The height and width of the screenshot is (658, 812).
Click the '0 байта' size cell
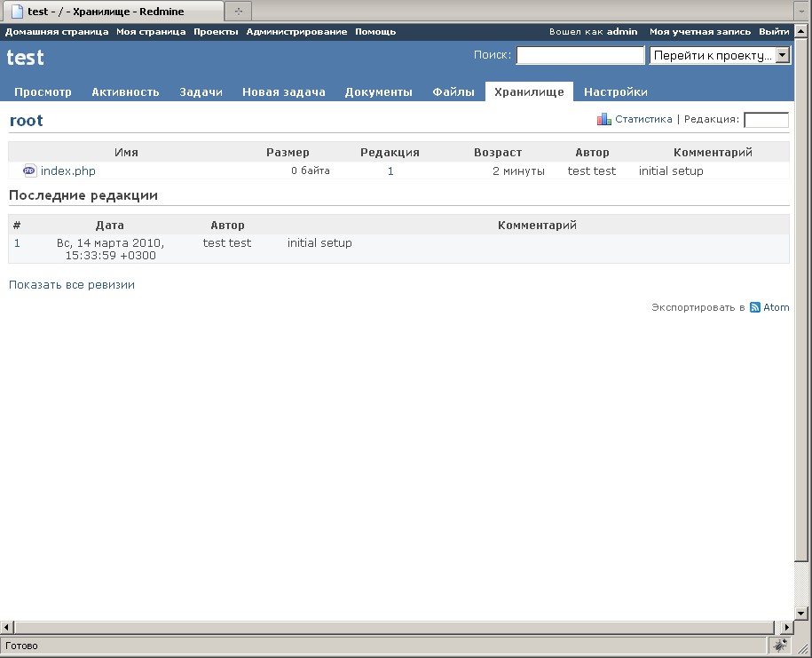(311, 170)
